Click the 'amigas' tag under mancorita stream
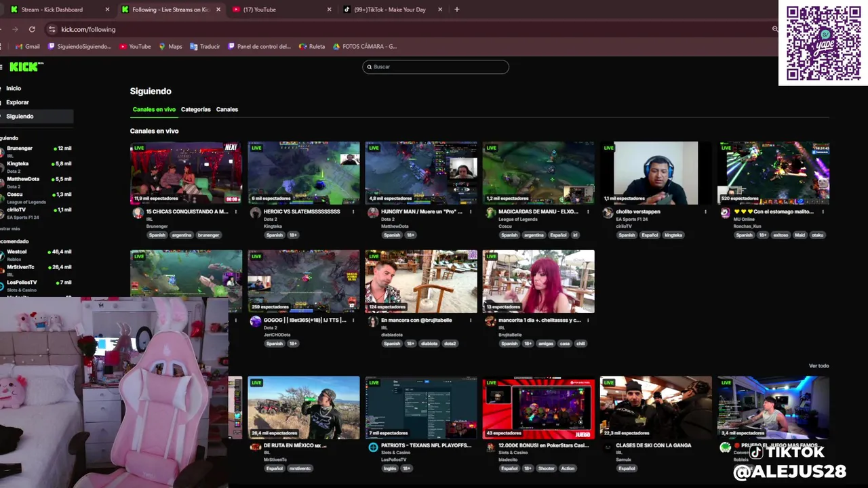 546,344
